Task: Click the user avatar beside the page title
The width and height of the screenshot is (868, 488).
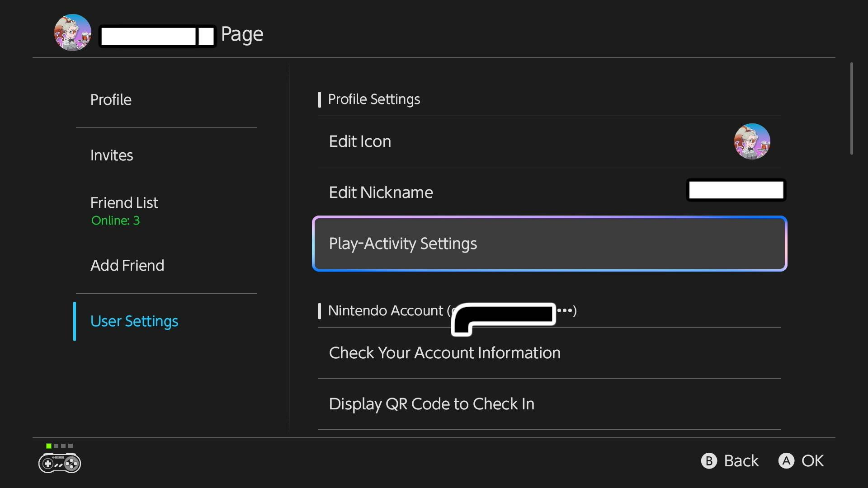Action: [x=72, y=33]
